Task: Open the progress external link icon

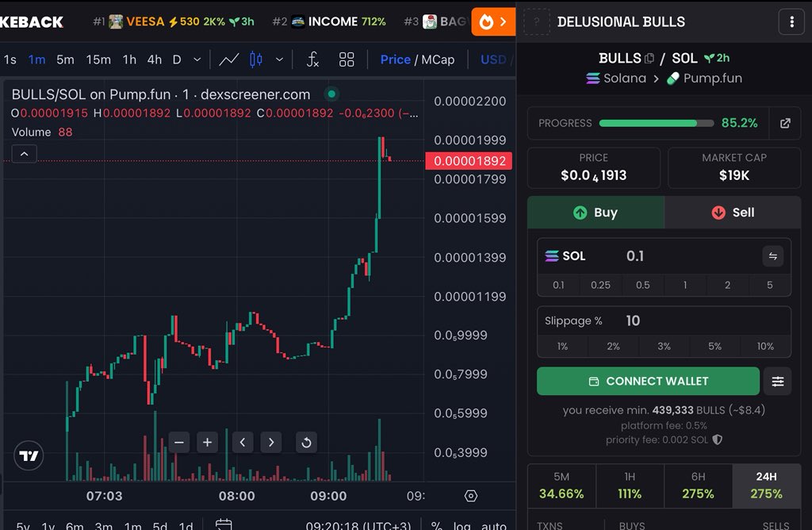Action: coord(785,123)
